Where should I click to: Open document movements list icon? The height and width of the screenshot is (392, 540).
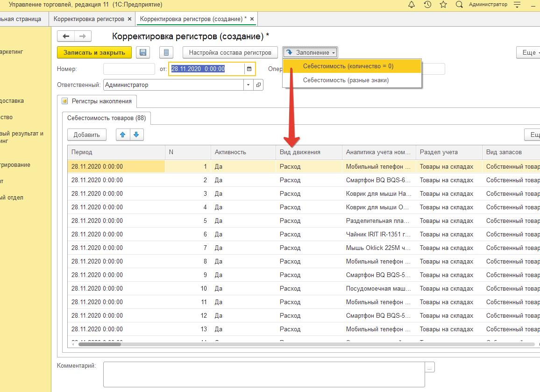(x=166, y=52)
